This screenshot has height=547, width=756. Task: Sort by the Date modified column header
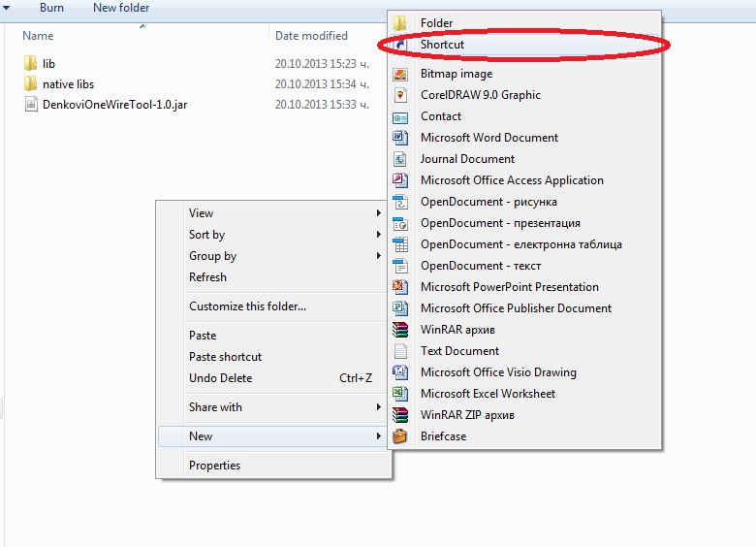click(311, 36)
